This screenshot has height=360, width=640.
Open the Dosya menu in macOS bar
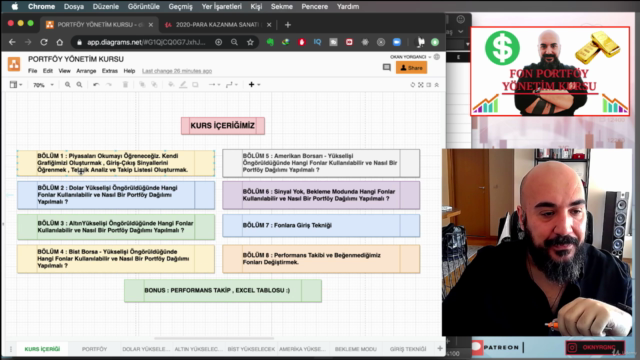tap(74, 7)
